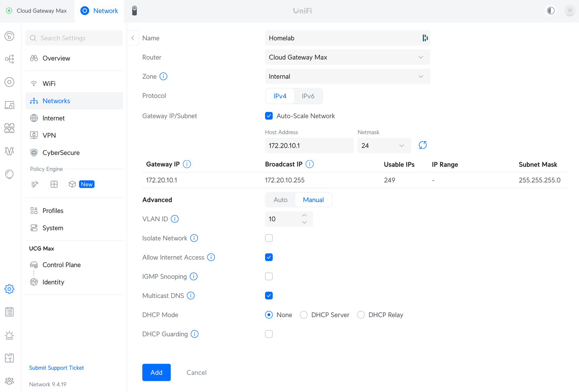This screenshot has height=392, width=579.
Task: Click the VLAN ID info icon
Action: (x=175, y=219)
